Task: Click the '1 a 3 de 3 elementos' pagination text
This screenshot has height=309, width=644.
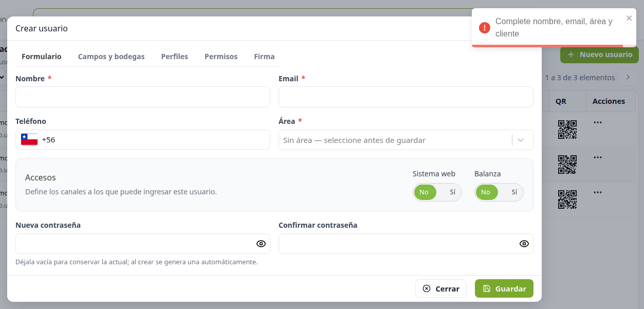Action: 580,78
